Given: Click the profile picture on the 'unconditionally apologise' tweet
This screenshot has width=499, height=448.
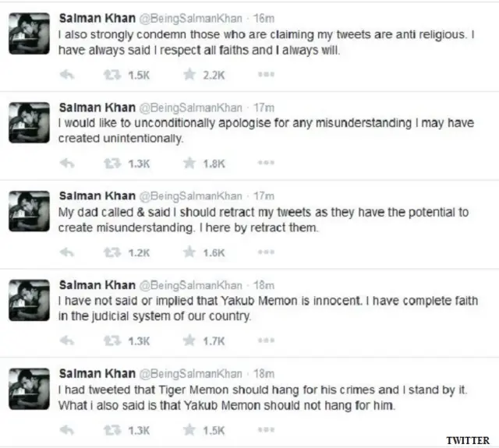Looking at the screenshot, I should 29,123.
